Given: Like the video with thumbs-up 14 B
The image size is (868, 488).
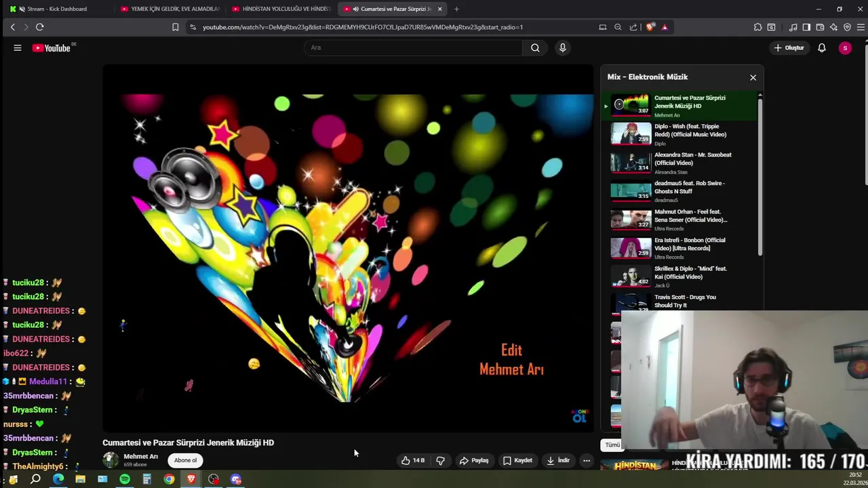Looking at the screenshot, I should [x=412, y=460].
